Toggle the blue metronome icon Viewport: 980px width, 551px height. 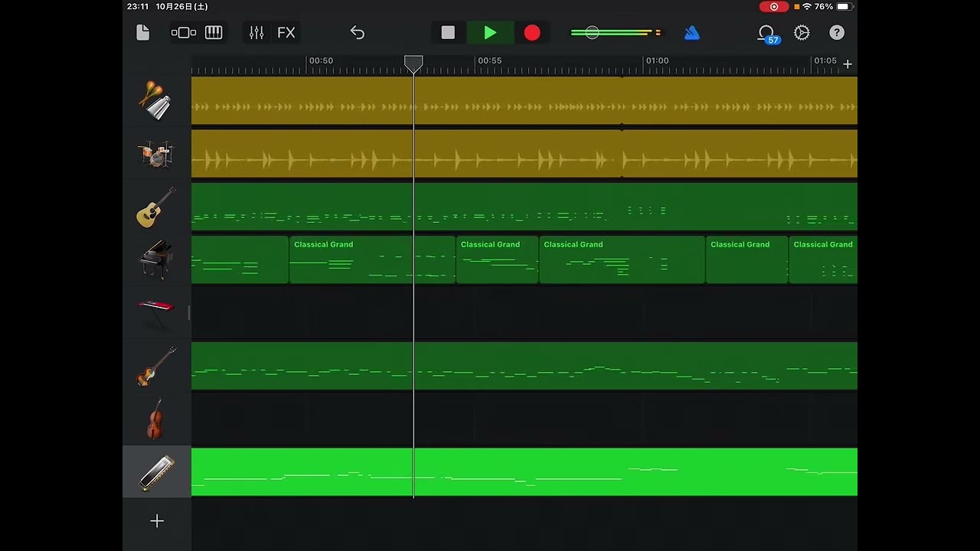(692, 33)
